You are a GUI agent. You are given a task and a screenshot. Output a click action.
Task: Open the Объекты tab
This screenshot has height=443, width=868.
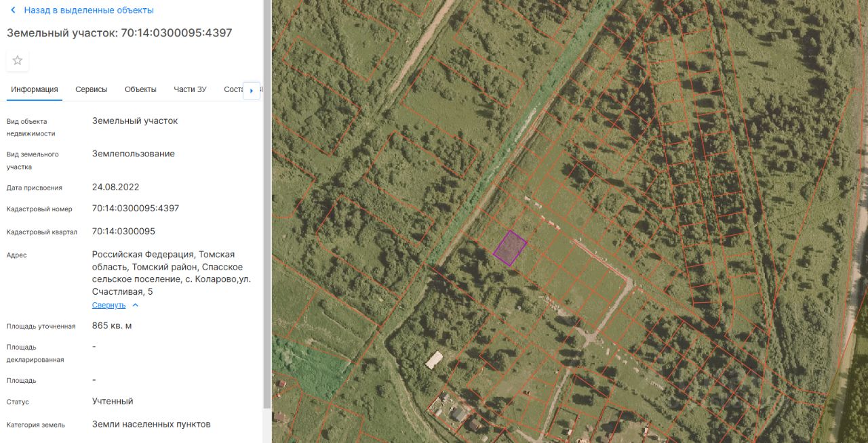coord(140,89)
